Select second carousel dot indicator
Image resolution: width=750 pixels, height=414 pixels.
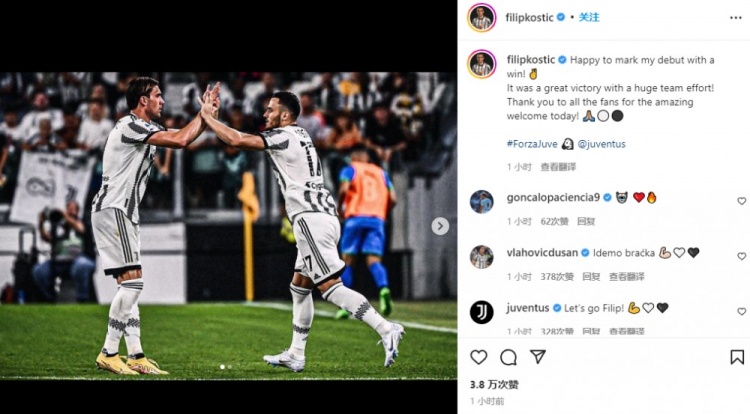pos(230,367)
